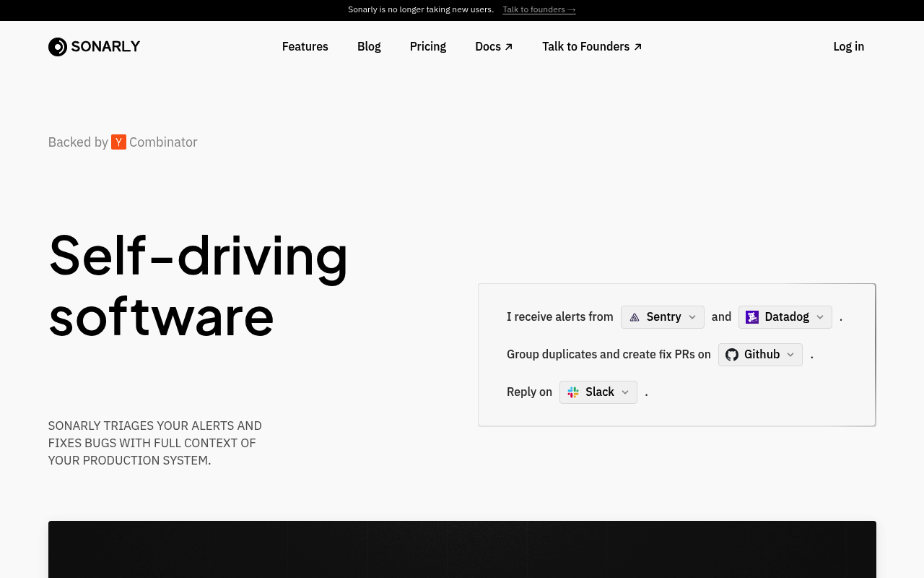Open the Sentry alert source dropdown

coord(663,317)
